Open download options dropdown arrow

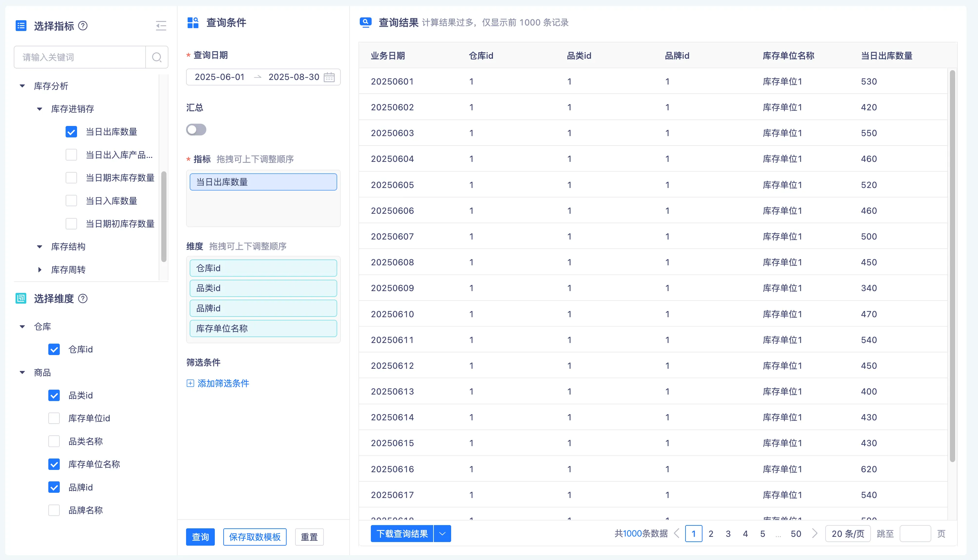point(442,534)
